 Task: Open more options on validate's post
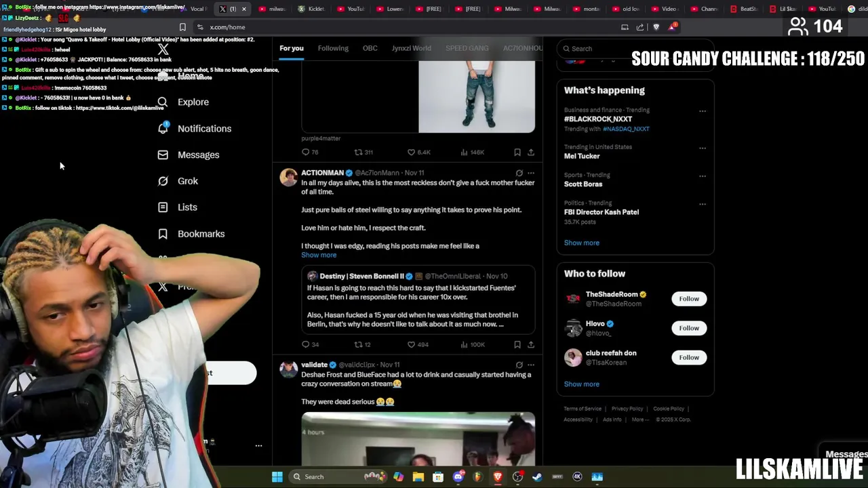pyautogui.click(x=531, y=365)
